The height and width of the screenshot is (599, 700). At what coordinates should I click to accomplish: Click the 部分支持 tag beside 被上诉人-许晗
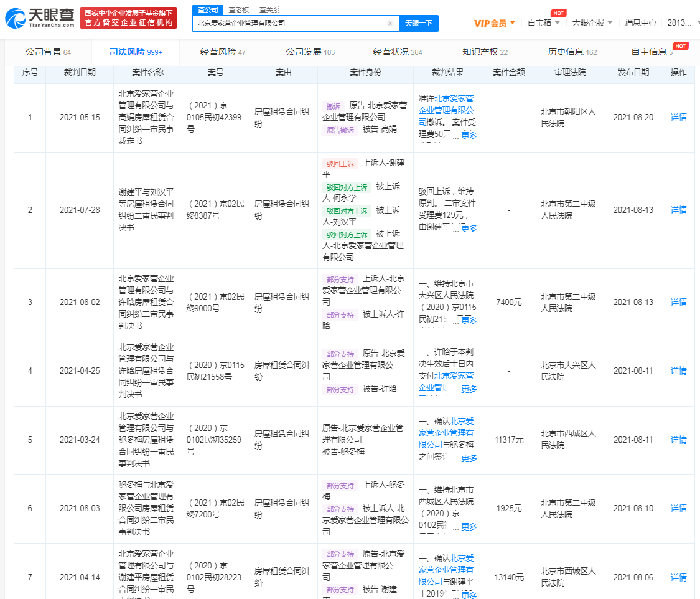point(340,315)
